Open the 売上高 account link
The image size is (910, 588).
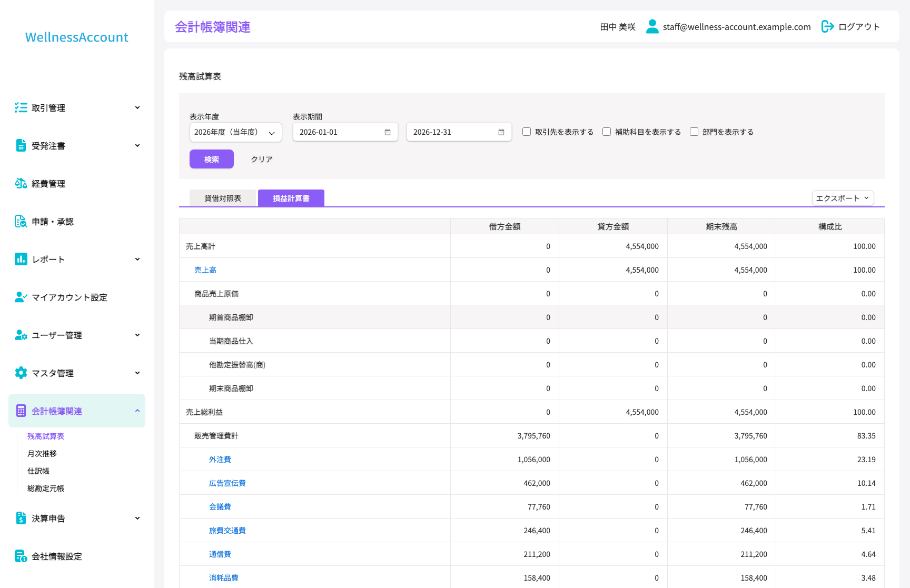(205, 270)
